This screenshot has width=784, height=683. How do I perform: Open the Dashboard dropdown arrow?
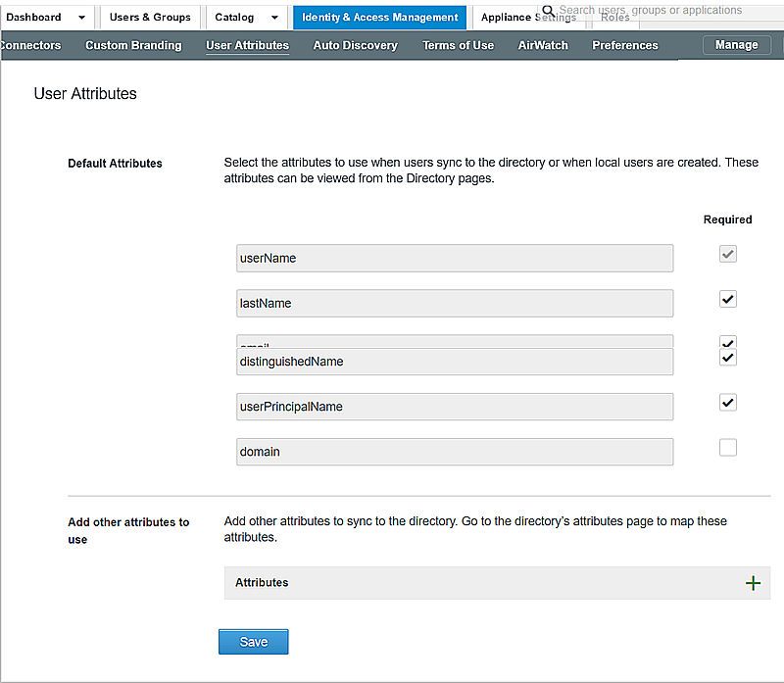pyautogui.click(x=81, y=18)
